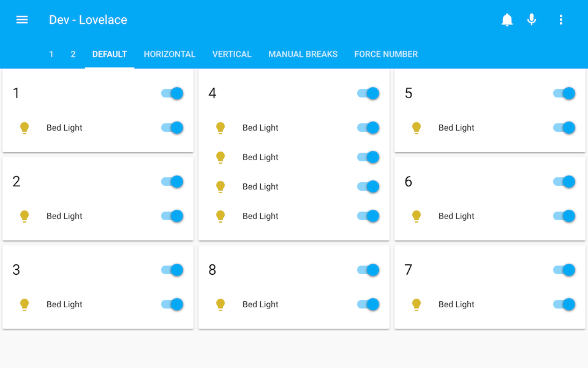Open the notifications bell
588x368 pixels.
click(507, 20)
